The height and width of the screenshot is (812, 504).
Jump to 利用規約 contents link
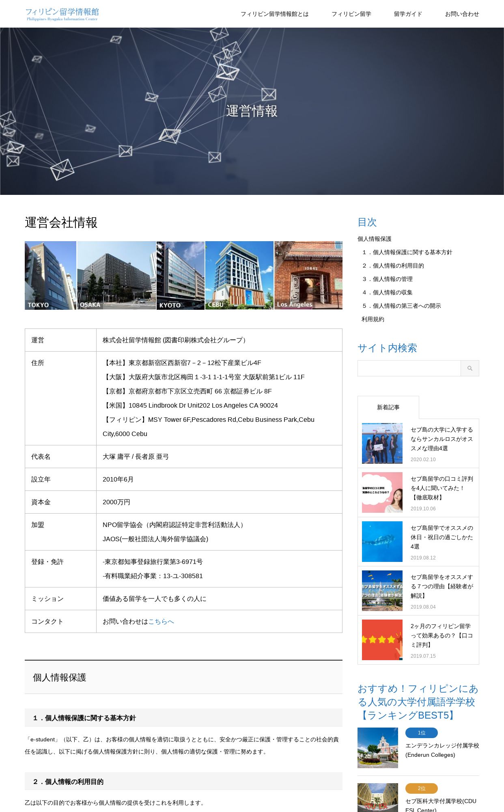click(373, 319)
